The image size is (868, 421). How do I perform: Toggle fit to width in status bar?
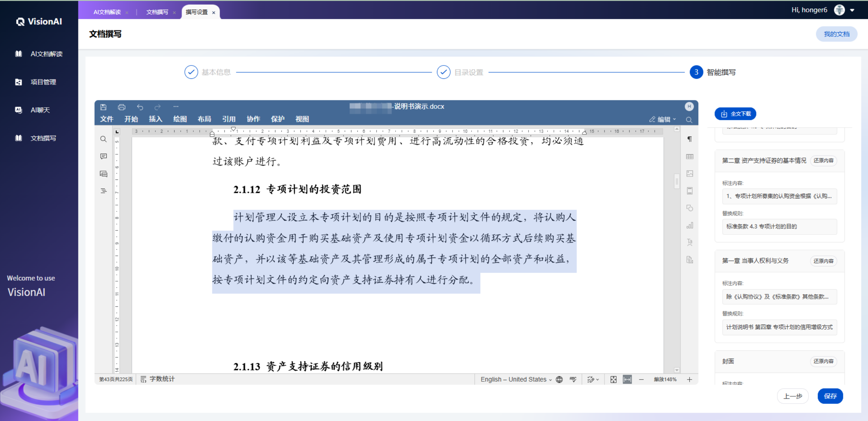click(x=627, y=380)
